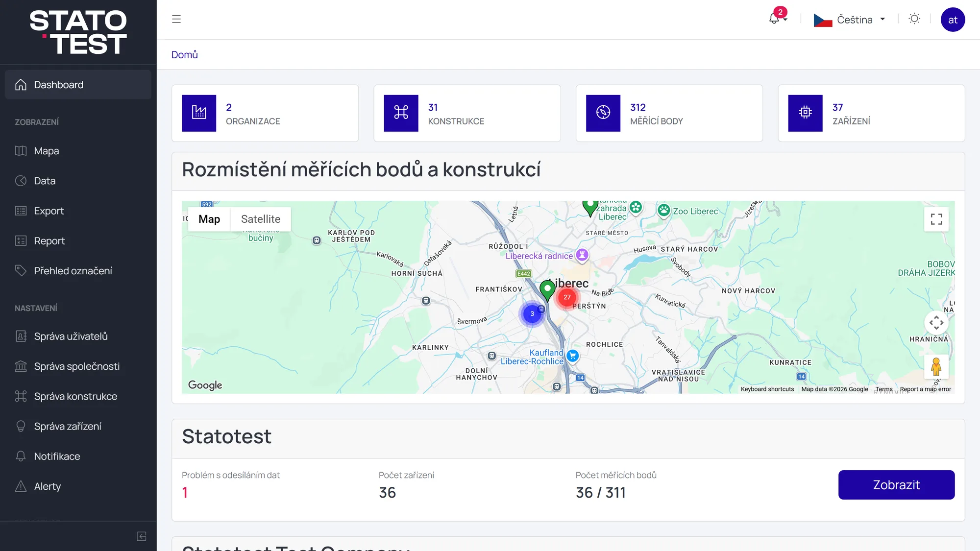Open Dashboard in the sidebar
980x551 pixels.
click(78, 85)
